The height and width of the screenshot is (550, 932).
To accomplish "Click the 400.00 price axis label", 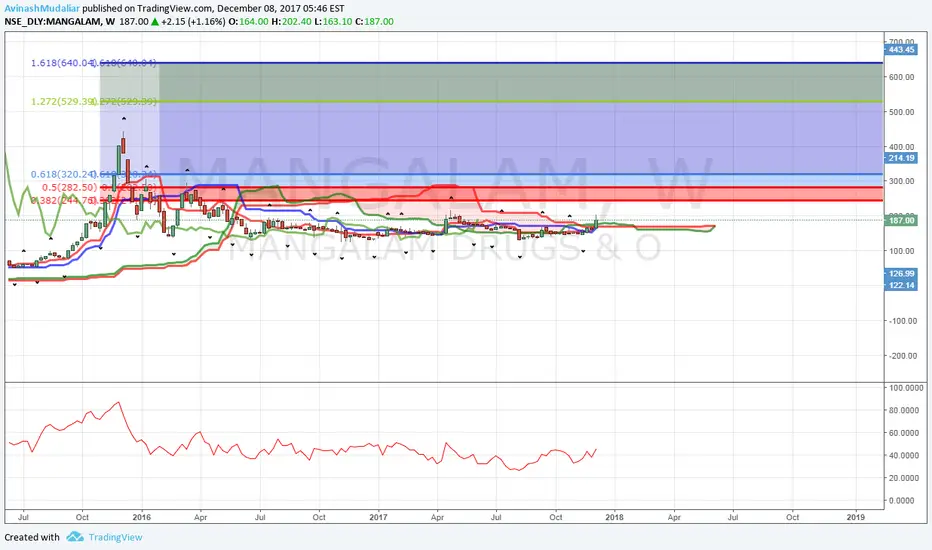I will click(x=901, y=147).
